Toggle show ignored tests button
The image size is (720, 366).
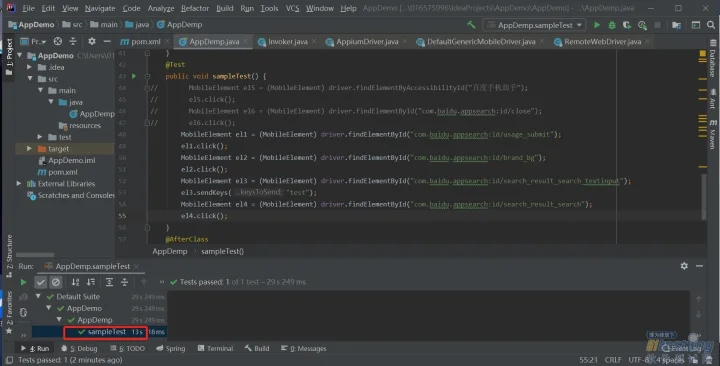[x=56, y=282]
